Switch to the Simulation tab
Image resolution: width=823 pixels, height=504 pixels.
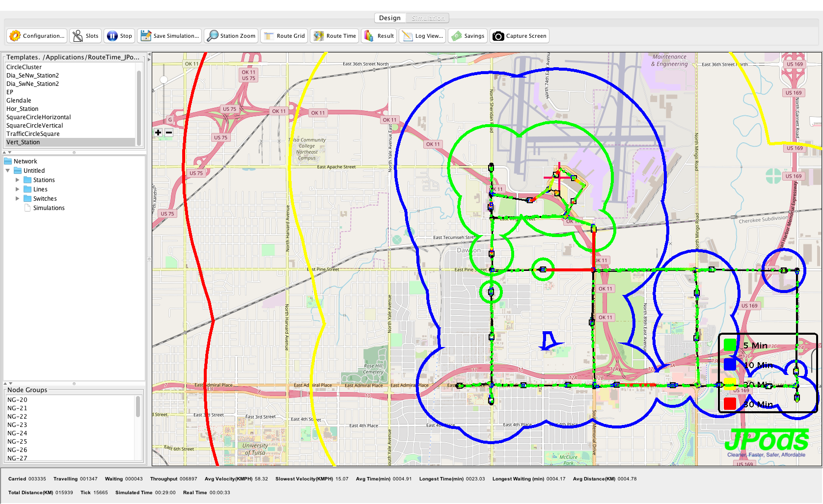(428, 18)
